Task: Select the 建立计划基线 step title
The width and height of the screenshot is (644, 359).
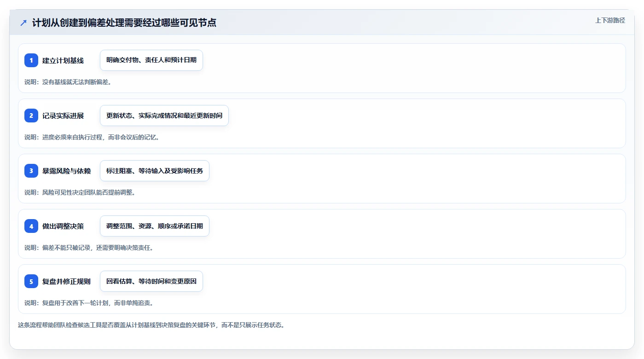Action: (x=63, y=60)
